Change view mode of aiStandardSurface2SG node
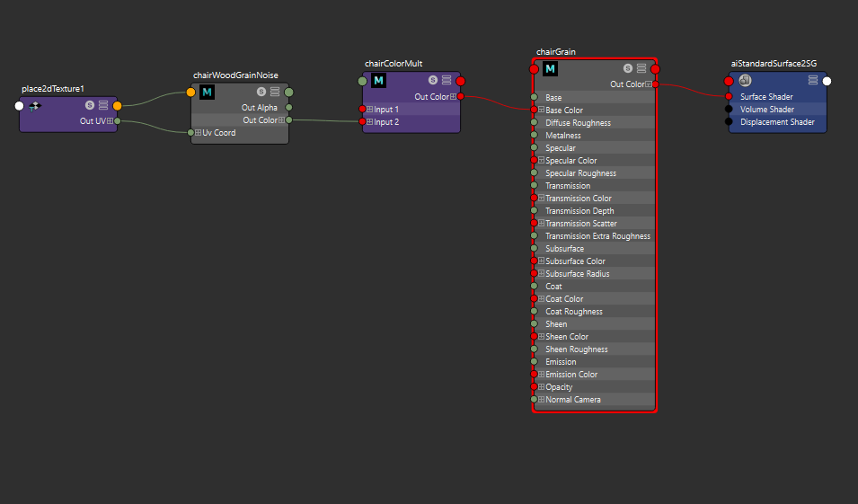 pos(813,81)
